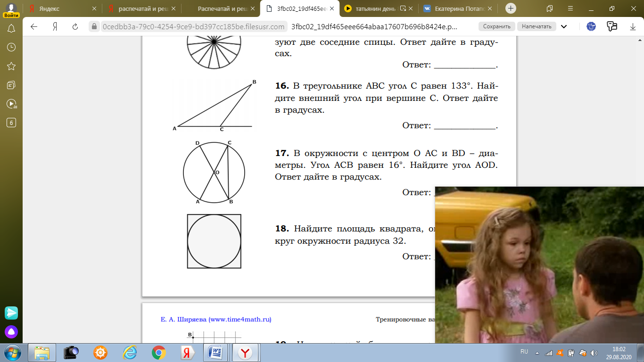Open the browser hamburger menu
Screen dimensions: 644x362
[570, 8]
